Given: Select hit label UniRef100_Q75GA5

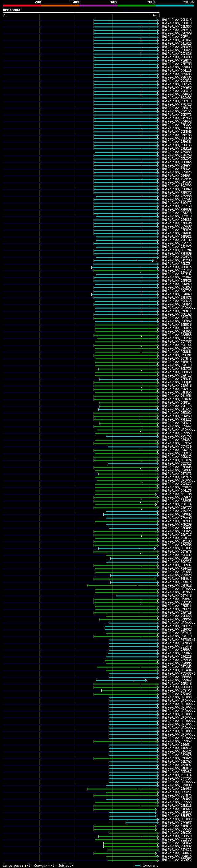Looking at the screenshot, I should click(x=177, y=379).
